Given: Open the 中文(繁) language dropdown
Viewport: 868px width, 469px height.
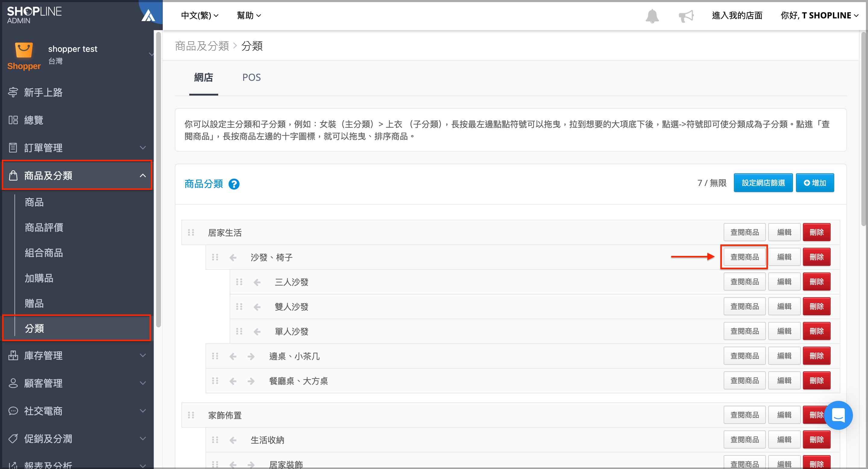Looking at the screenshot, I should (200, 15).
